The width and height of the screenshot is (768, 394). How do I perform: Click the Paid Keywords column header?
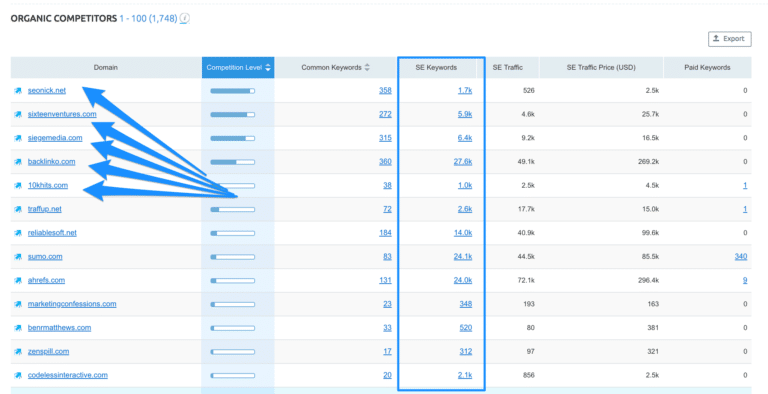707,68
